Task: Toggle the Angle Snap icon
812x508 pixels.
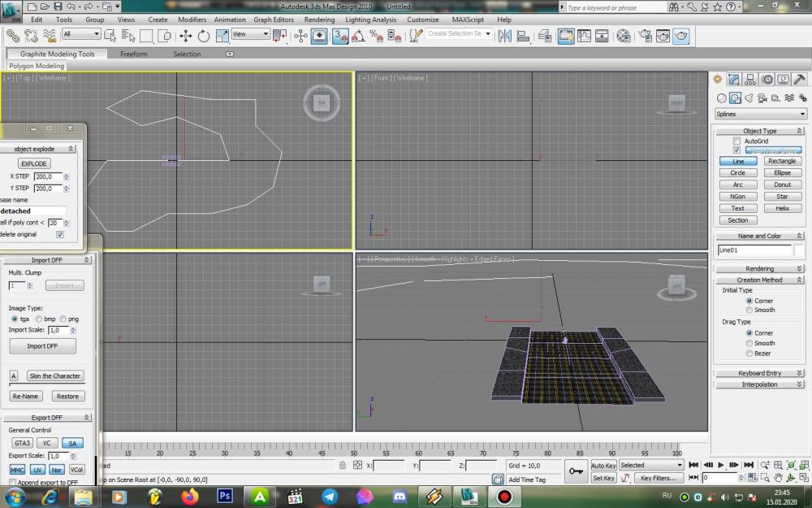Action: click(358, 36)
